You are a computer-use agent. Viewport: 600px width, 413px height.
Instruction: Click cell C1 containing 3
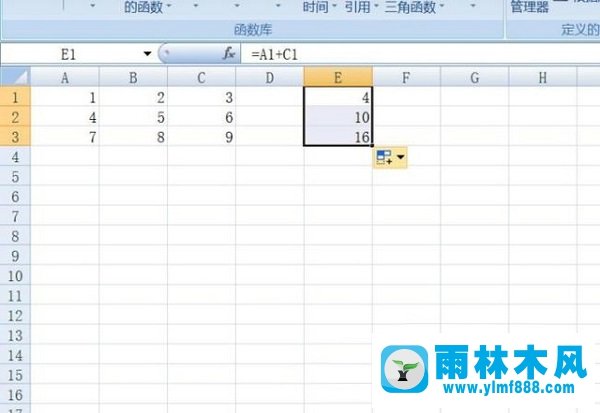pyautogui.click(x=201, y=97)
